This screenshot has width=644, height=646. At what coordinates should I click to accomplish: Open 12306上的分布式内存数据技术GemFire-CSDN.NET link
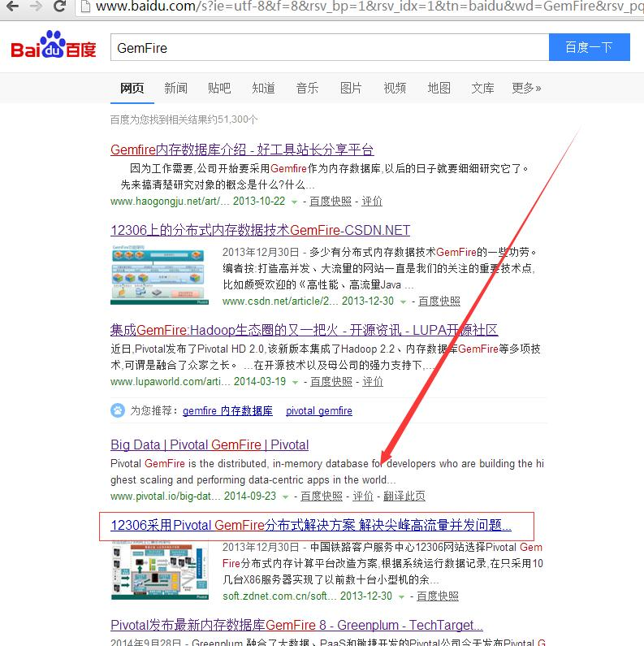[x=260, y=230]
